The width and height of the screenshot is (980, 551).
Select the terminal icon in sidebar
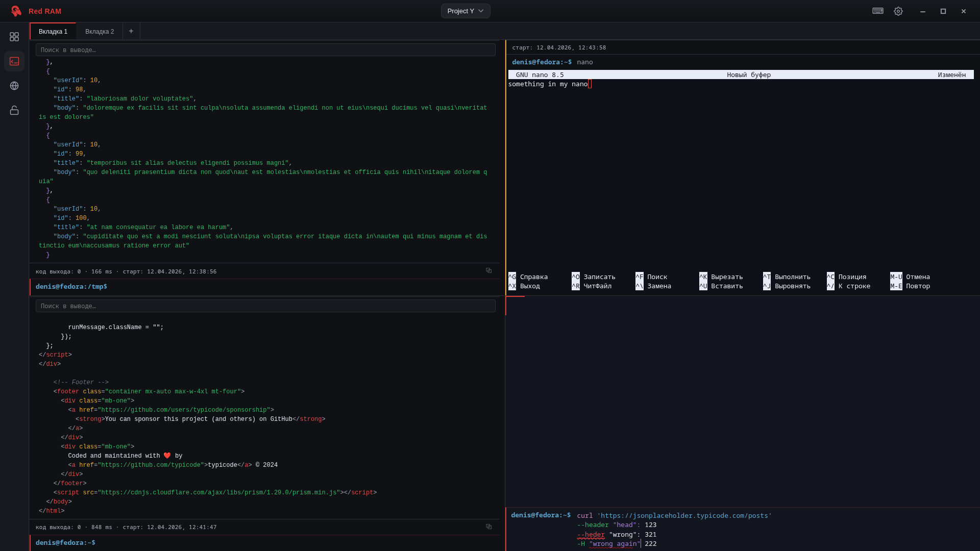tap(14, 61)
